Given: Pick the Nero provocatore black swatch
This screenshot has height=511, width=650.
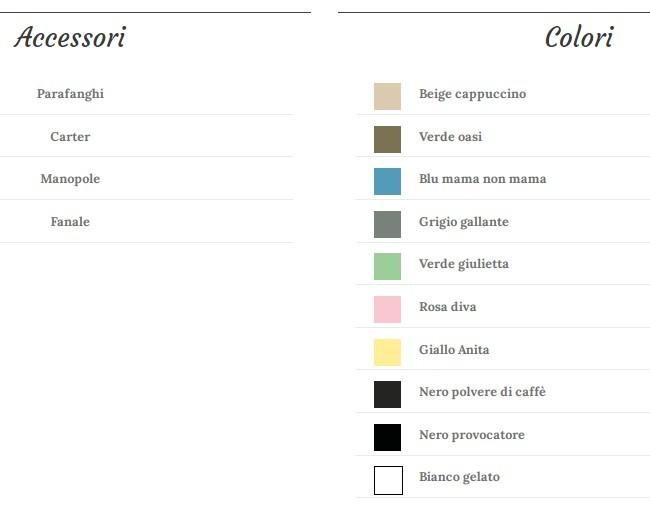Looking at the screenshot, I should click(387, 437).
